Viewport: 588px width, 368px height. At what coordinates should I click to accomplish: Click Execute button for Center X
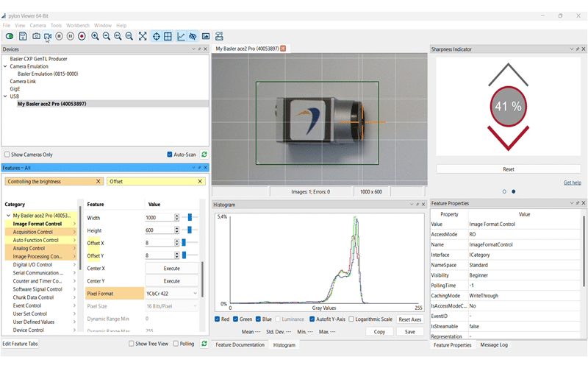(x=172, y=269)
